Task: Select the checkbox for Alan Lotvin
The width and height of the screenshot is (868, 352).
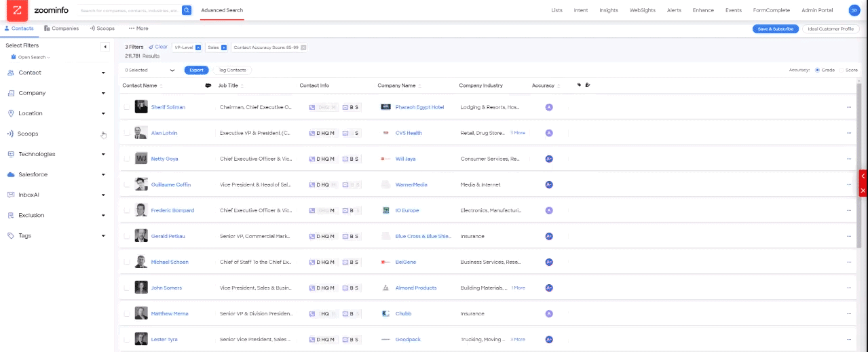Action: point(127,133)
